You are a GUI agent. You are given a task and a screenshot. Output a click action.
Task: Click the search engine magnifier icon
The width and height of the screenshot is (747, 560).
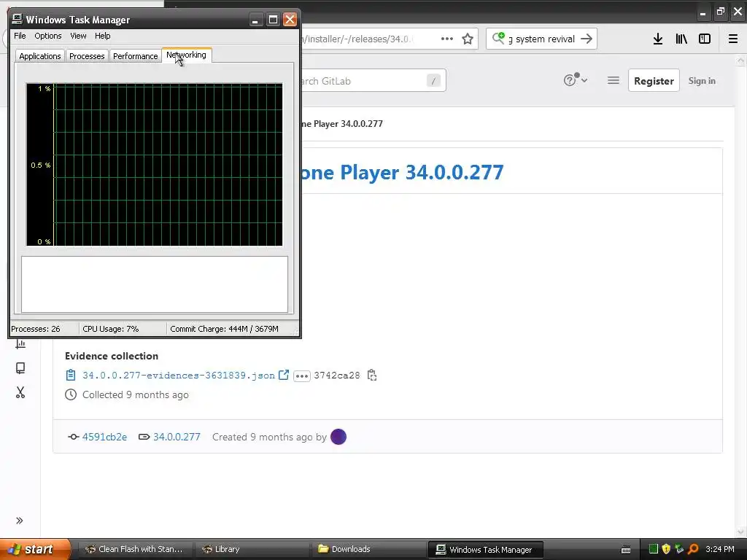[498, 38]
